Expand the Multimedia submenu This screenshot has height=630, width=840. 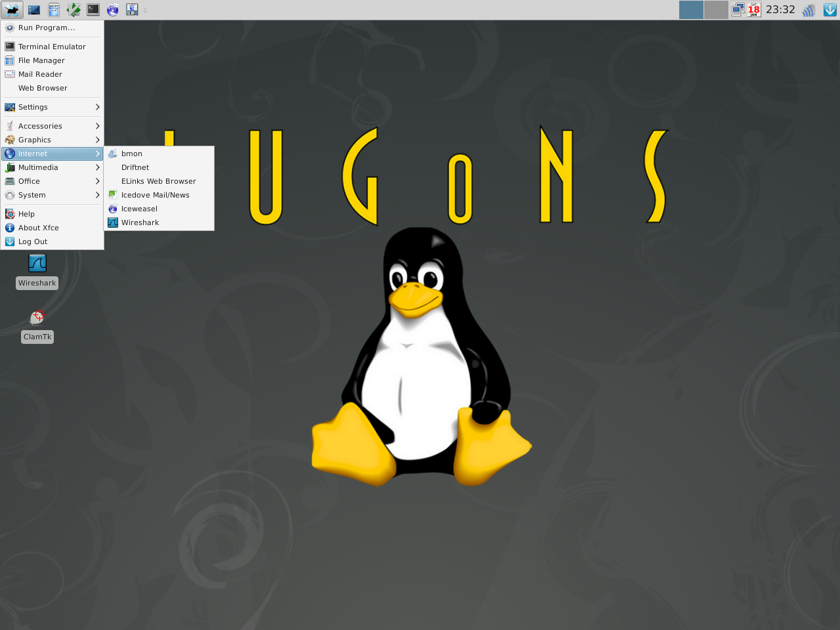point(52,167)
